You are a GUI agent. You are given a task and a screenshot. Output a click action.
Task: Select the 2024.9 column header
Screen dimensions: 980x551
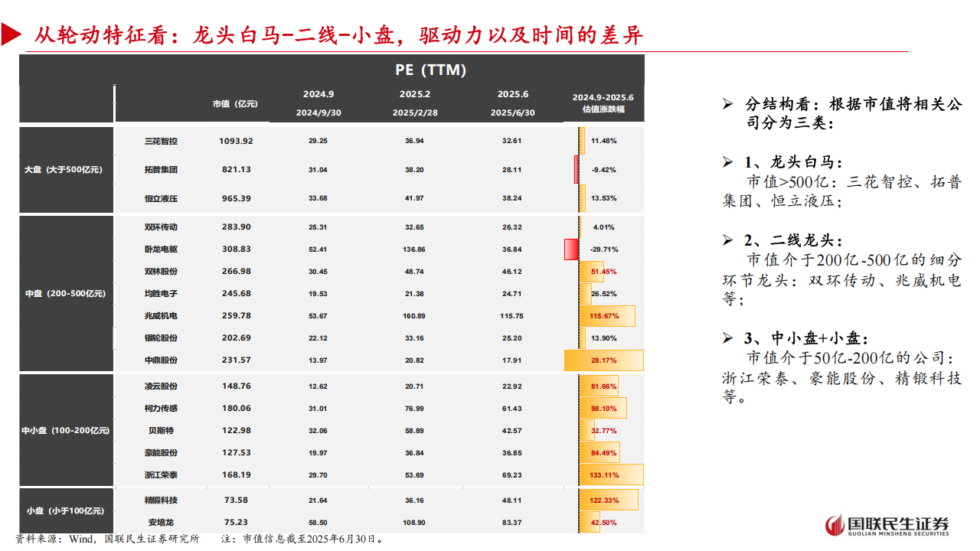point(318,94)
